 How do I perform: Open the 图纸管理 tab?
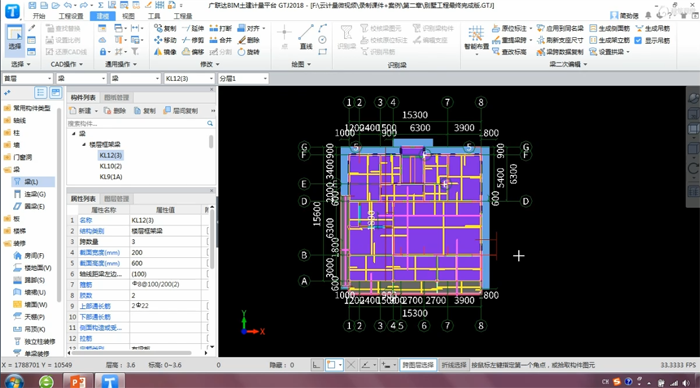click(117, 97)
